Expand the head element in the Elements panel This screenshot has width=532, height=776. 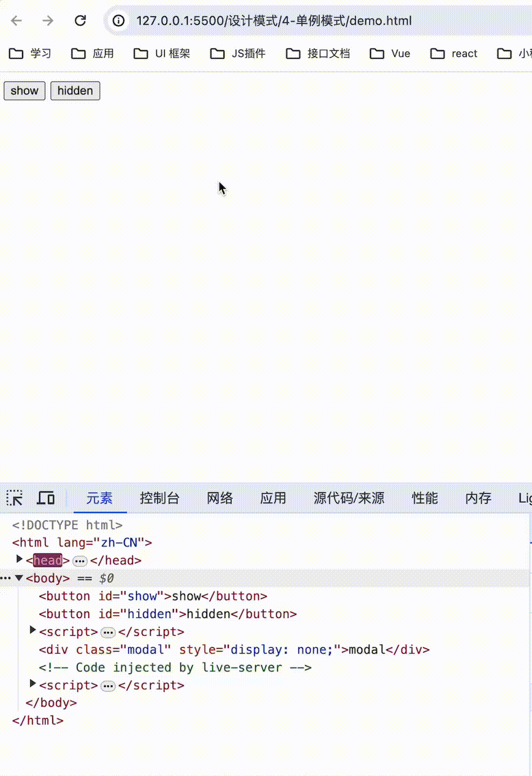(19, 560)
